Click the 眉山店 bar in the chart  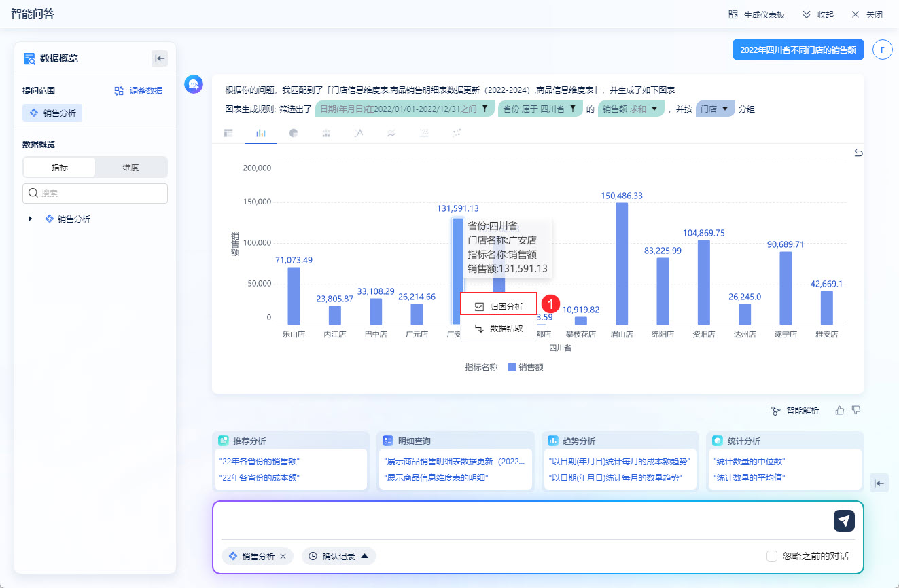tap(622, 263)
